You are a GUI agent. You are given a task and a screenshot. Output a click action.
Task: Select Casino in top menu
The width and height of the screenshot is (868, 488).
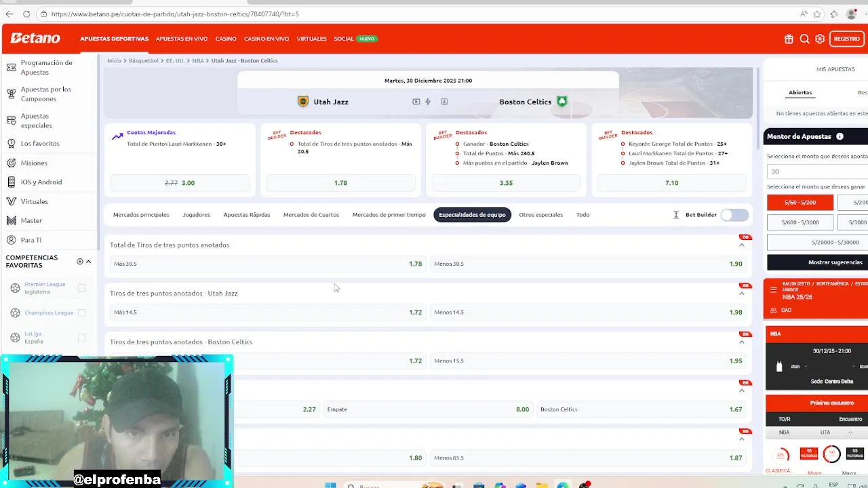pyautogui.click(x=226, y=39)
